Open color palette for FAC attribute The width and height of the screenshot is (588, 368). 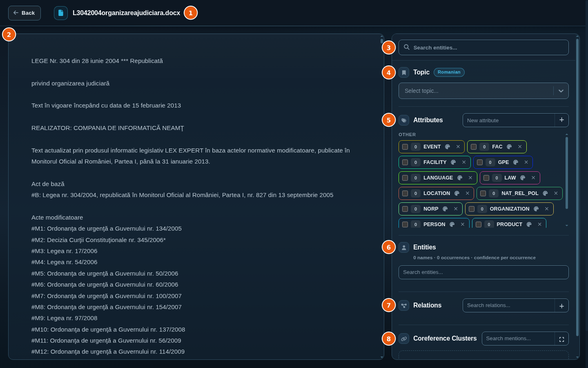pos(509,147)
